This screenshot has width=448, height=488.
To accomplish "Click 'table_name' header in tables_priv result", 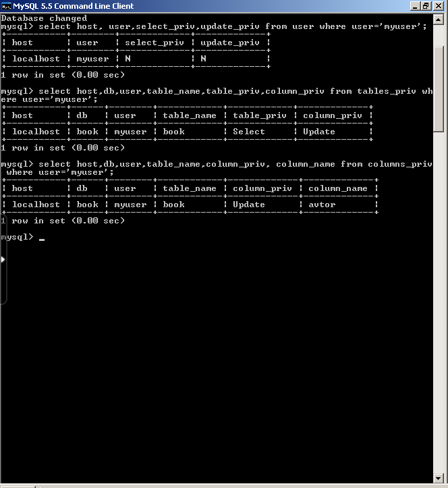I will pyautogui.click(x=190, y=115).
